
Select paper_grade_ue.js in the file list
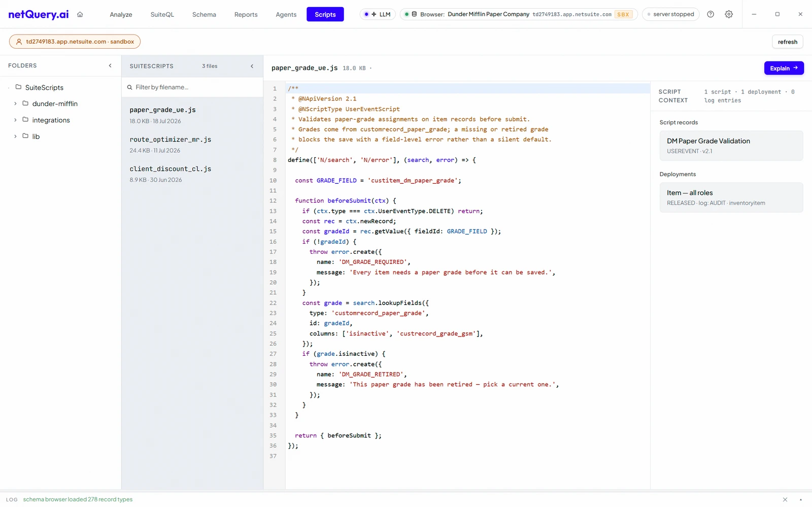[192, 115]
